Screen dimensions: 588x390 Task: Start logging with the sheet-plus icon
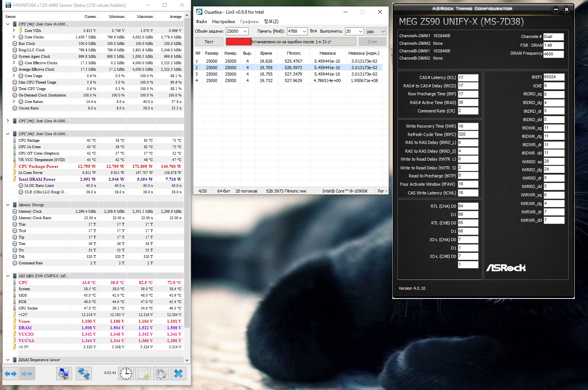pyautogui.click(x=143, y=374)
